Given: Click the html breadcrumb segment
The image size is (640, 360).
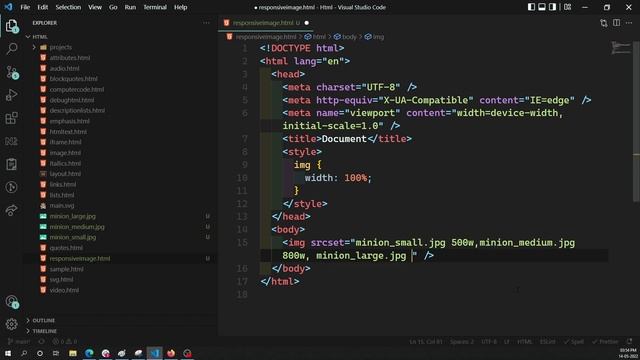Looking at the screenshot, I should coord(316,37).
